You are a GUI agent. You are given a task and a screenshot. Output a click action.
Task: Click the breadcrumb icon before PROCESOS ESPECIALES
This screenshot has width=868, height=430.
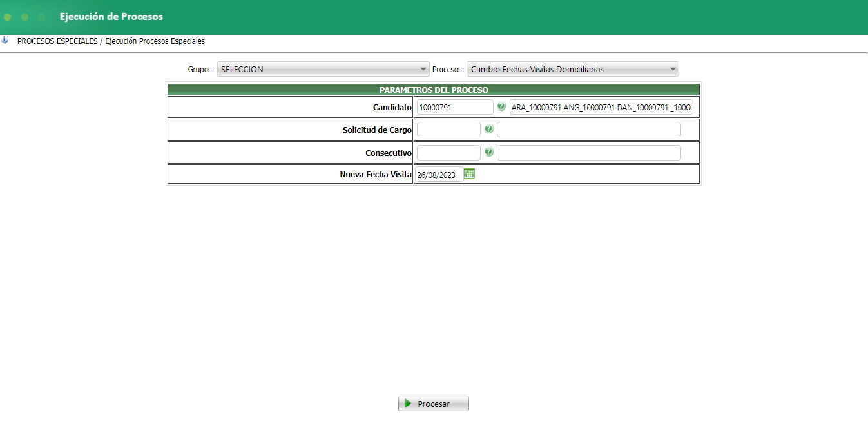[5, 40]
